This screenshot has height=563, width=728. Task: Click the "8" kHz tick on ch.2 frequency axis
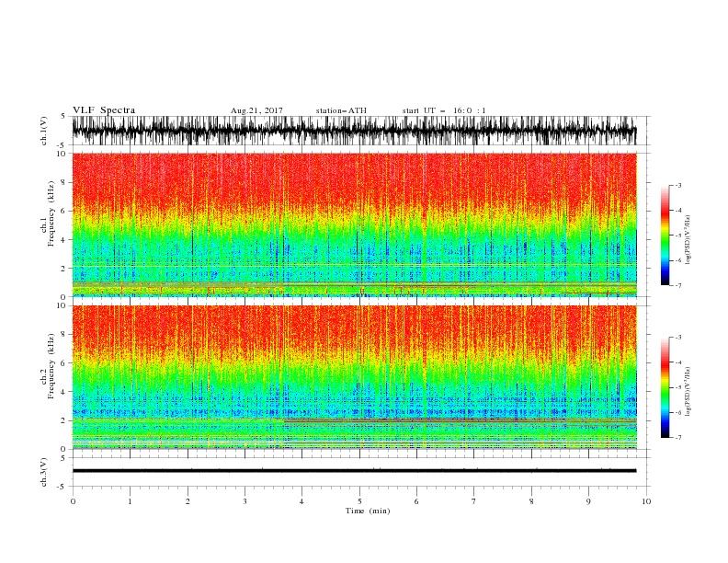tap(64, 335)
